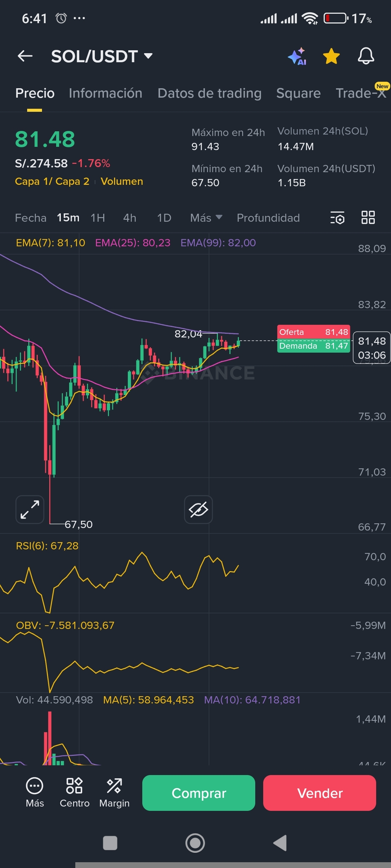Screen dimensions: 391x868
Task: Toggle the favorite star for SOL/USDT
Action: (x=331, y=56)
